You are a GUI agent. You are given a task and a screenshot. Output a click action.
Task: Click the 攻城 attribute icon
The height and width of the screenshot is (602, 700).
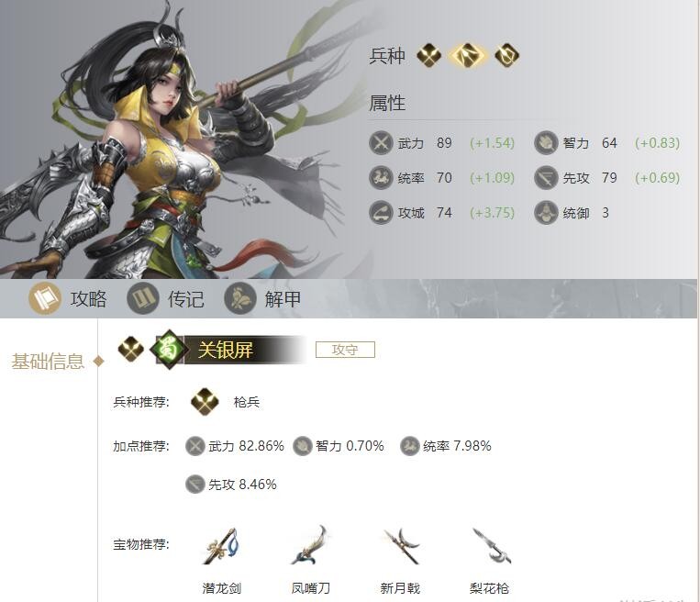(x=381, y=213)
